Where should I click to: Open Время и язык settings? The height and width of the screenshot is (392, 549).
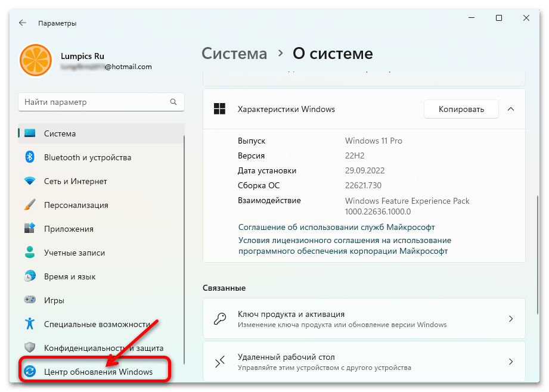coord(70,276)
